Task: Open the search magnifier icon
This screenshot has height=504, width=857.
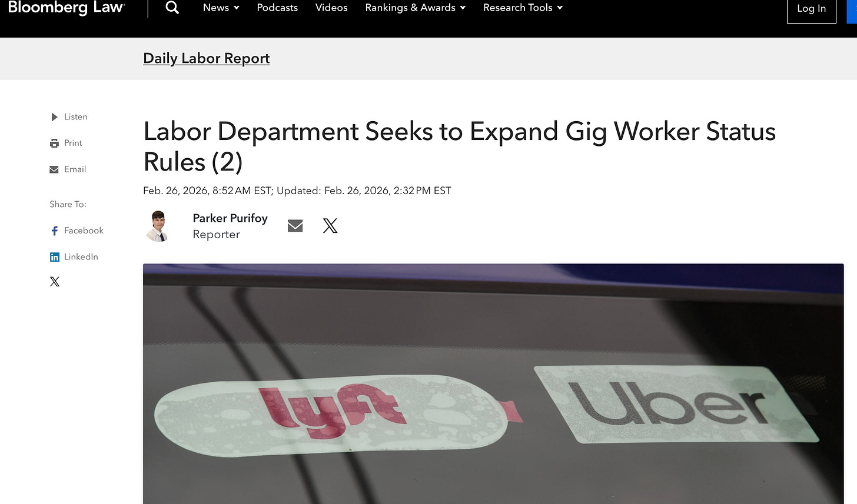Action: pos(172,7)
